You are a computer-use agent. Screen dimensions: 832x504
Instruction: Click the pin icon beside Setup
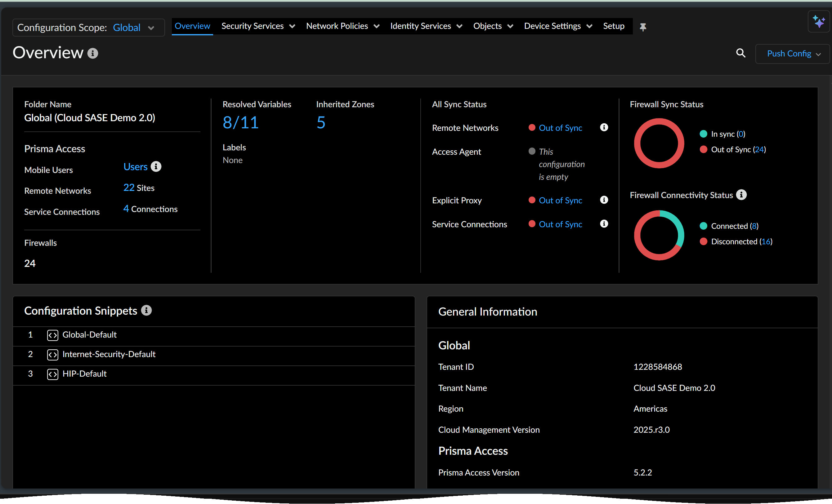pyautogui.click(x=643, y=27)
